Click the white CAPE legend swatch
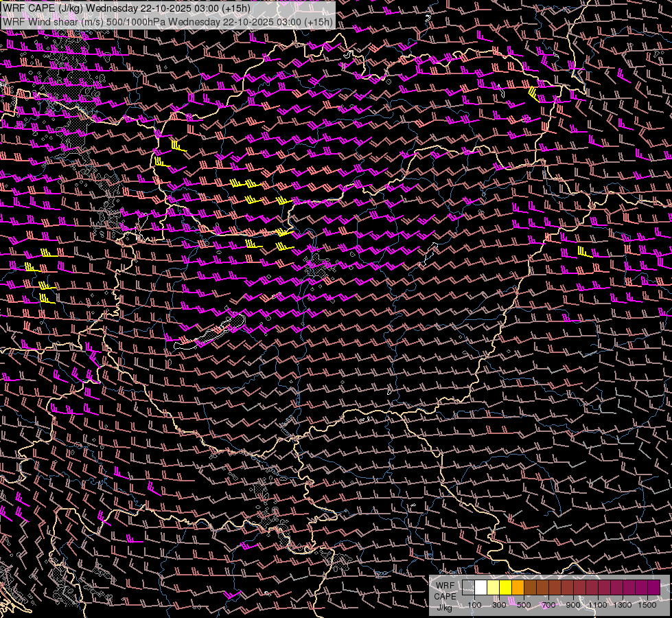672x618 pixels. click(x=481, y=587)
